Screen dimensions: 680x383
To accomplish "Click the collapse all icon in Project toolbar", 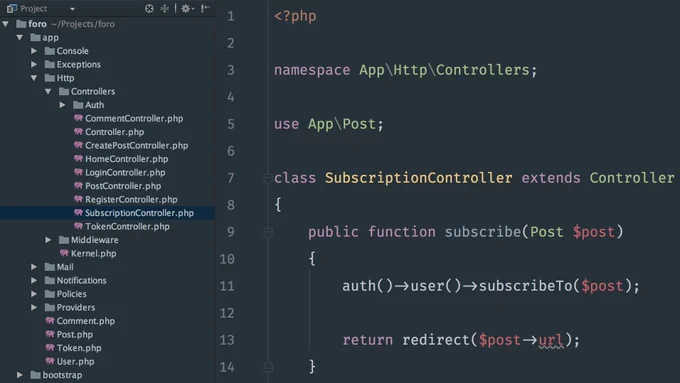I will coord(165,8).
